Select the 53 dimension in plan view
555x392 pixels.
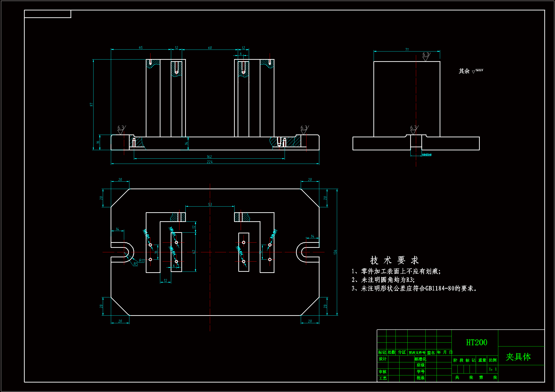click(210, 204)
